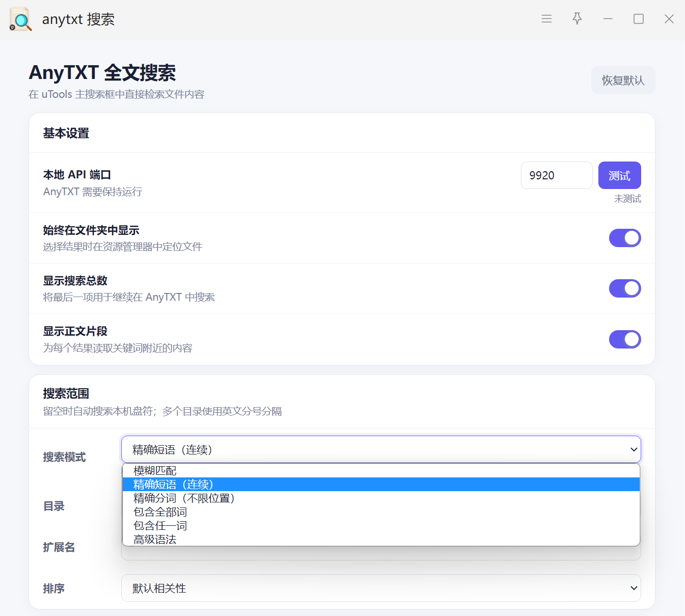Choose 包含任一词 option
685x616 pixels.
381,526
